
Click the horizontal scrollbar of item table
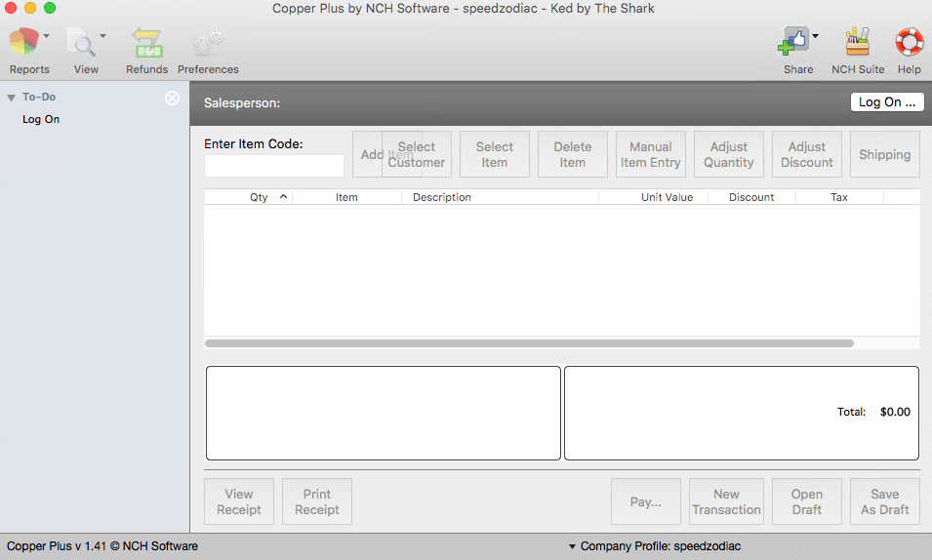pos(529,343)
